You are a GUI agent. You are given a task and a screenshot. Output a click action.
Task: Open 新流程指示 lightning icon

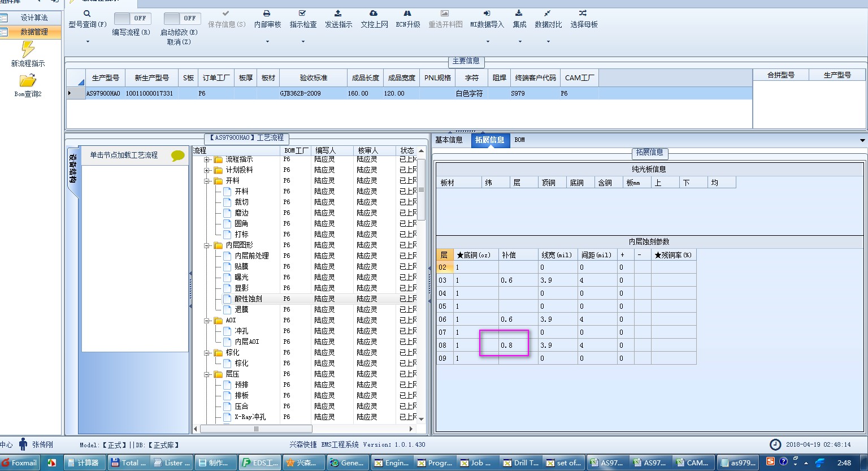pos(28,54)
